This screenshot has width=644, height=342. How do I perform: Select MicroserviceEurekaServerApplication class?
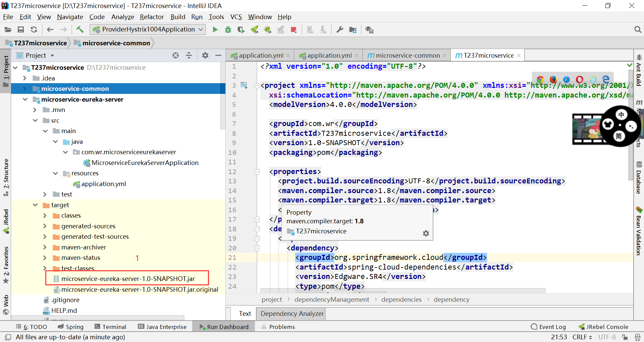pyautogui.click(x=145, y=163)
